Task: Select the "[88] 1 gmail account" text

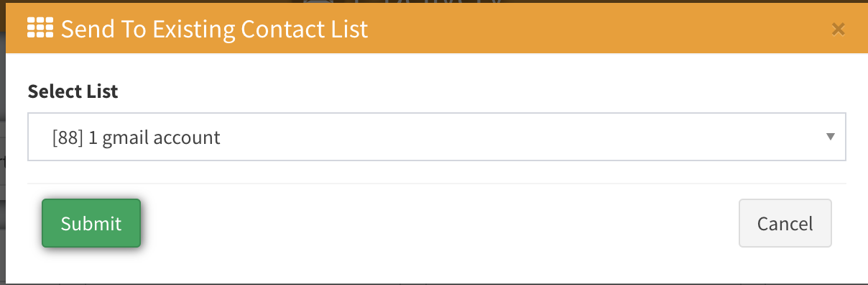Action: tap(137, 137)
